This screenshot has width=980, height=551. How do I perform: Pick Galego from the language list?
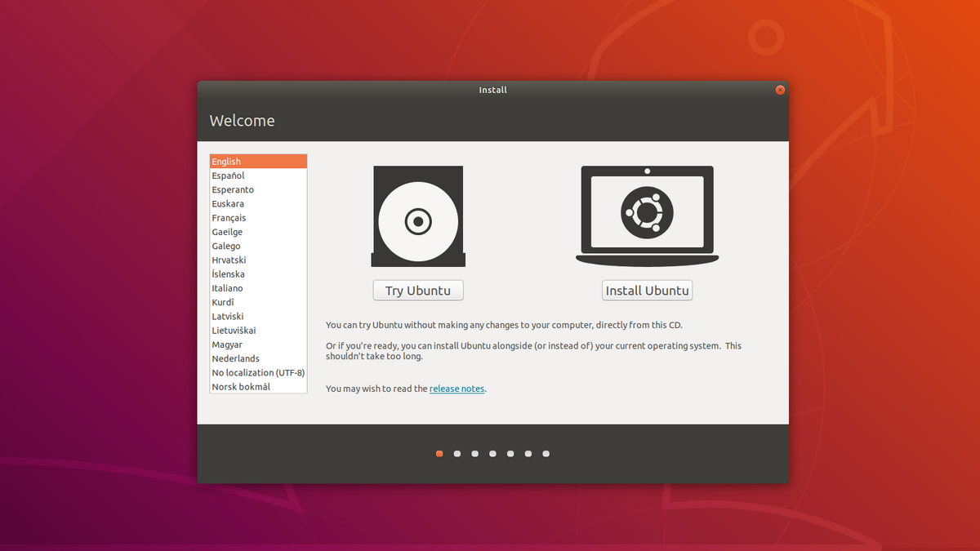[x=258, y=246]
